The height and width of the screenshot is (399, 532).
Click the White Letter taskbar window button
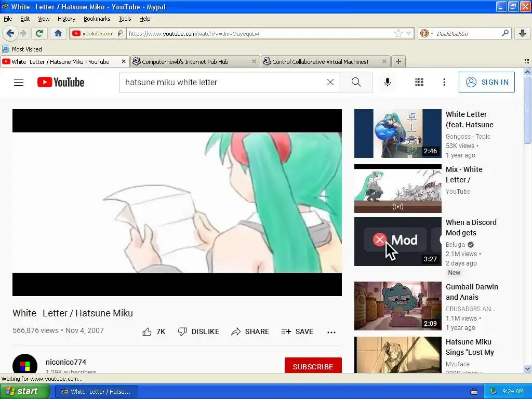click(97, 392)
